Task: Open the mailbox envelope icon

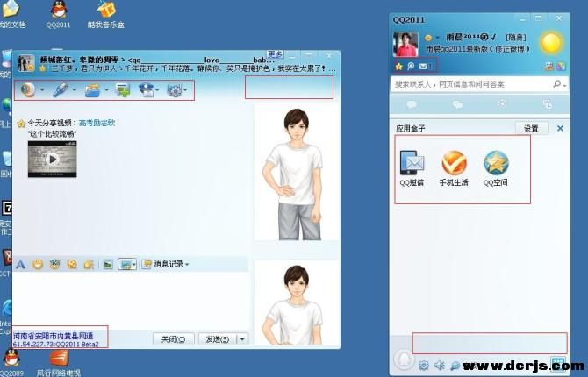Action: (423, 67)
